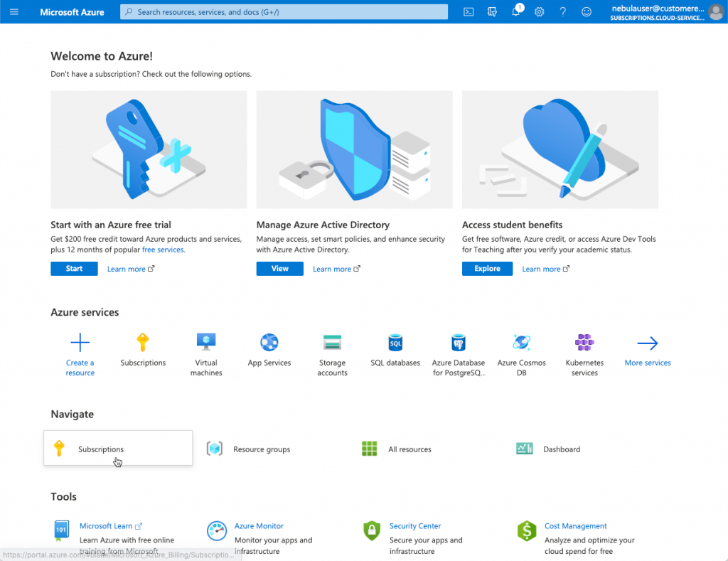
Task: Open the Notifications bell
Action: click(x=515, y=11)
